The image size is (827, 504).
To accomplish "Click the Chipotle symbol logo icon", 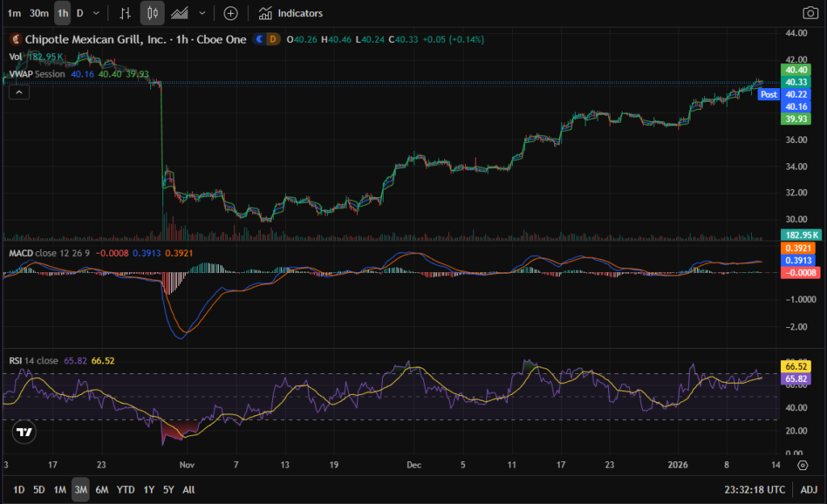I will pyautogui.click(x=15, y=39).
